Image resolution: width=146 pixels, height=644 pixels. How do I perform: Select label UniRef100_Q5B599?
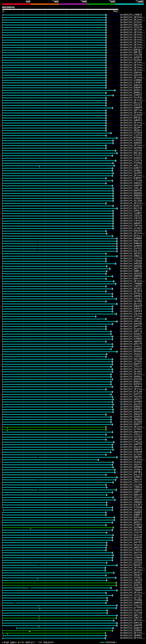pyautogui.click(x=131, y=196)
